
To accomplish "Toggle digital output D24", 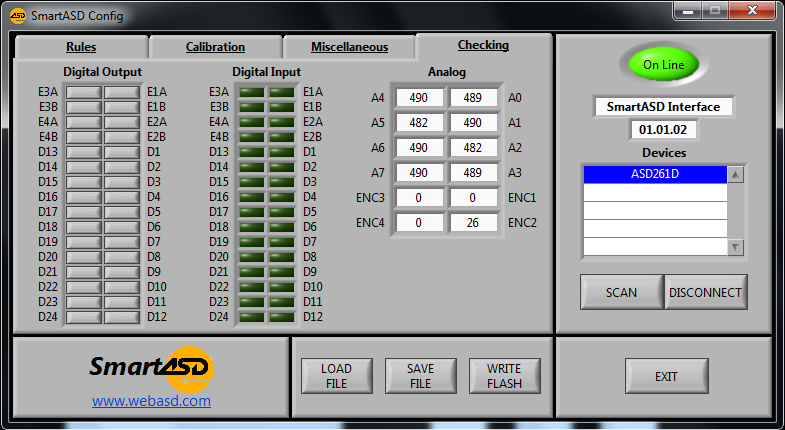I will 84,317.
